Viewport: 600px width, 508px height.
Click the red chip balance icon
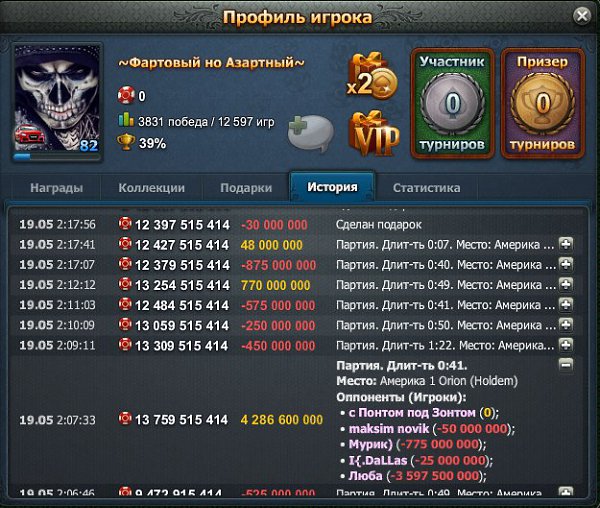(126, 95)
